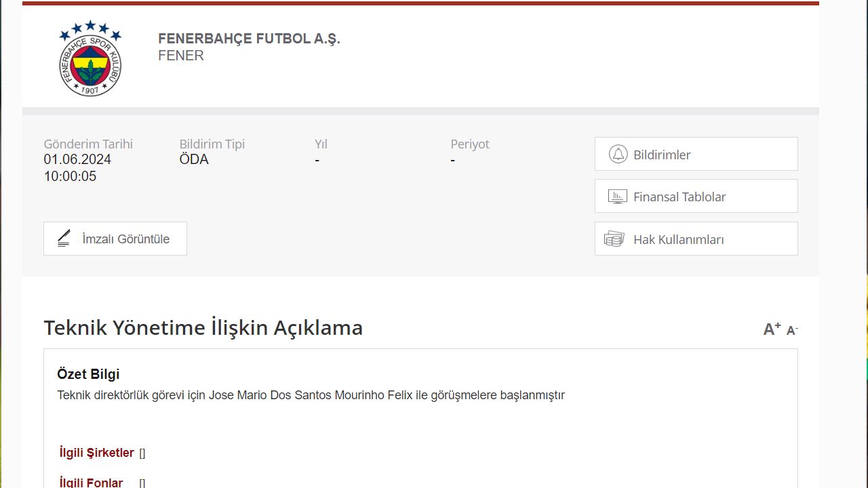Click the financial tables icon beside Finansal Tablolar
The image size is (868, 488).
617,196
